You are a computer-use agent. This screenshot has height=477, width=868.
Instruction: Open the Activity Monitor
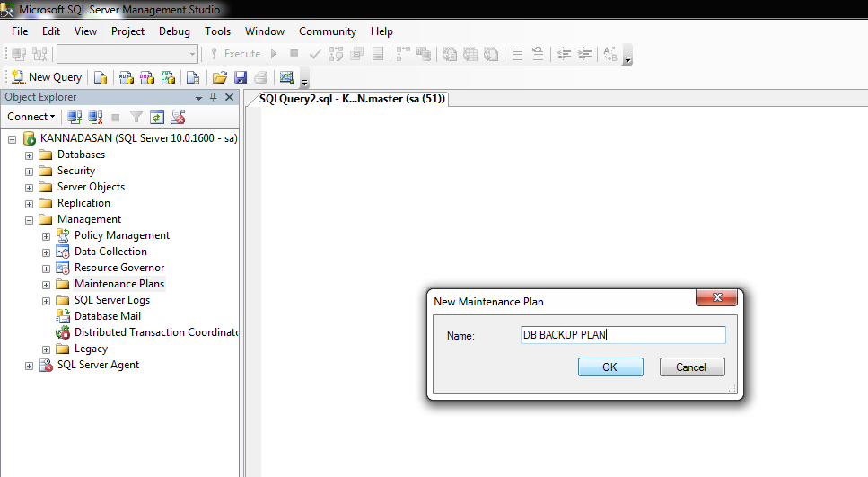(x=286, y=77)
